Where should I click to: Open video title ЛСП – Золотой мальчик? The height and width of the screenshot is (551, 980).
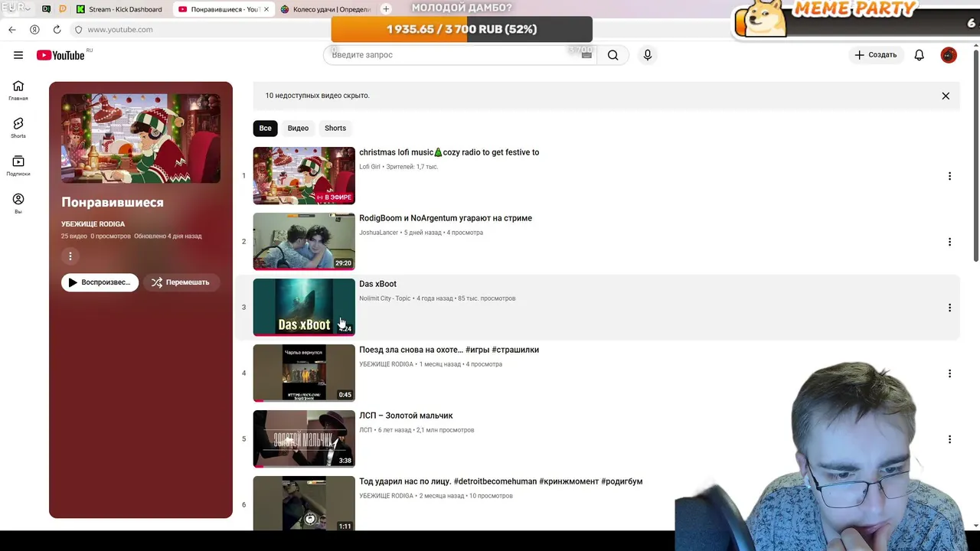pos(406,416)
